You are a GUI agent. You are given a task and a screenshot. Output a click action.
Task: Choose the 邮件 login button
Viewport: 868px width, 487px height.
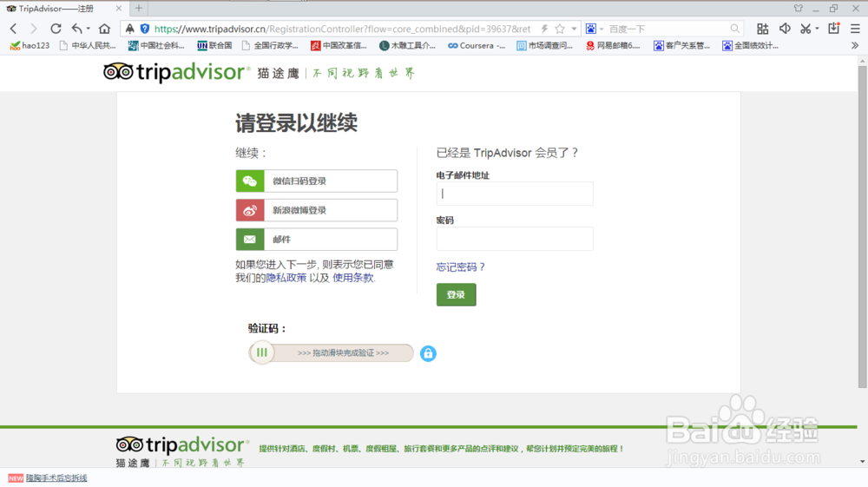317,240
